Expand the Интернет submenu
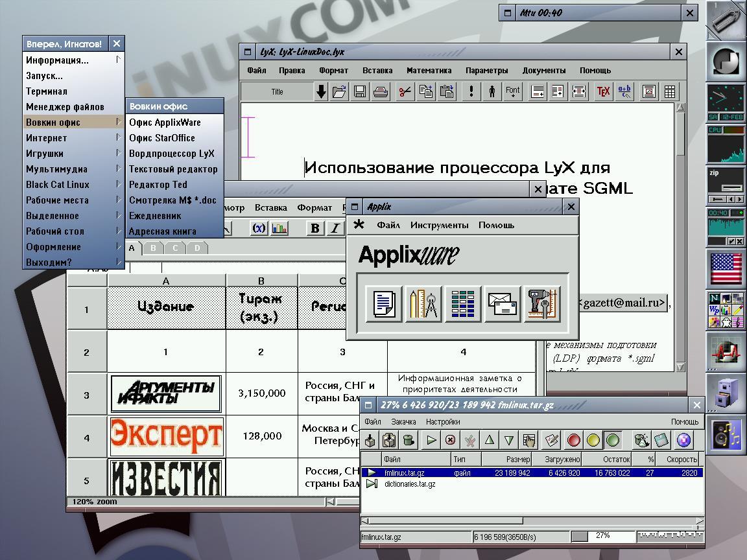Viewport: 747px width, 560px height. pyautogui.click(x=73, y=137)
